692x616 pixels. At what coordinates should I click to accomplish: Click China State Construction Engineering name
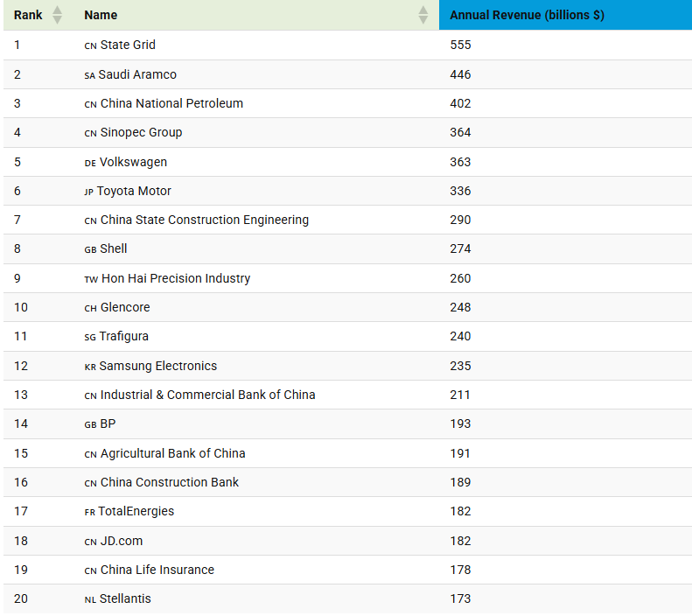click(x=205, y=220)
